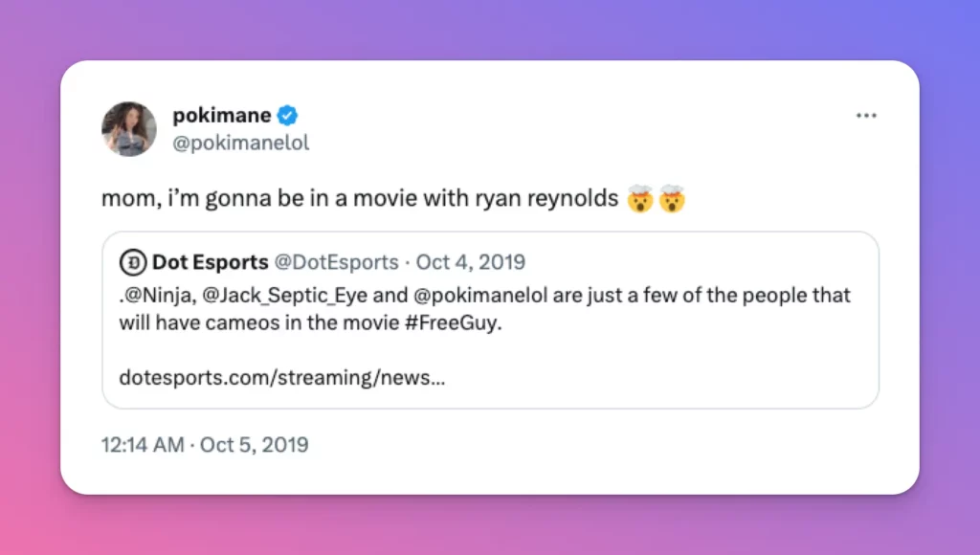
Task: Click the @pokimanelol handle below the name
Action: coord(240,144)
